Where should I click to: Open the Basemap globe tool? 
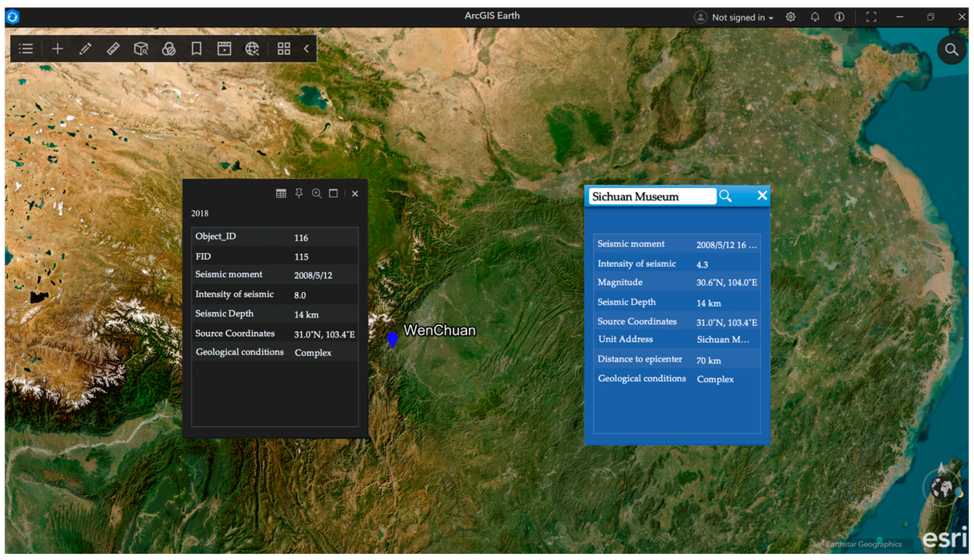point(252,49)
